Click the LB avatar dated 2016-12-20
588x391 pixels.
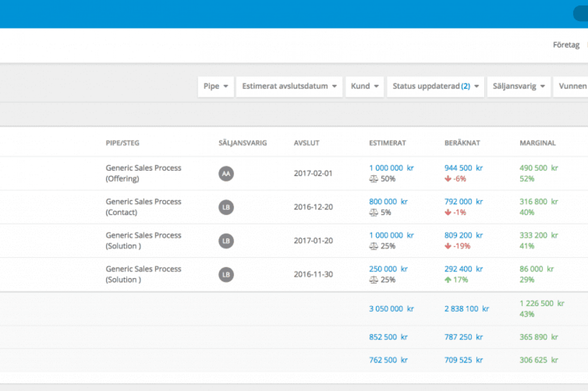(x=226, y=207)
